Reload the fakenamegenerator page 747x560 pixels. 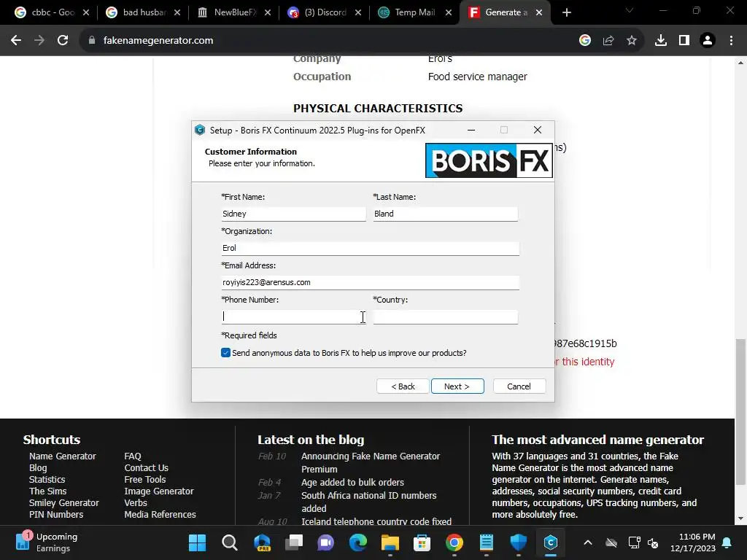tap(63, 41)
